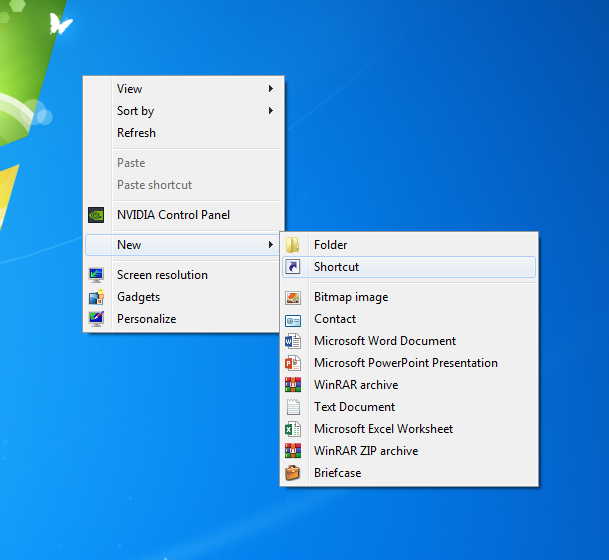Click the Word document icon
Image resolution: width=609 pixels, height=560 pixels.
pos(293,341)
